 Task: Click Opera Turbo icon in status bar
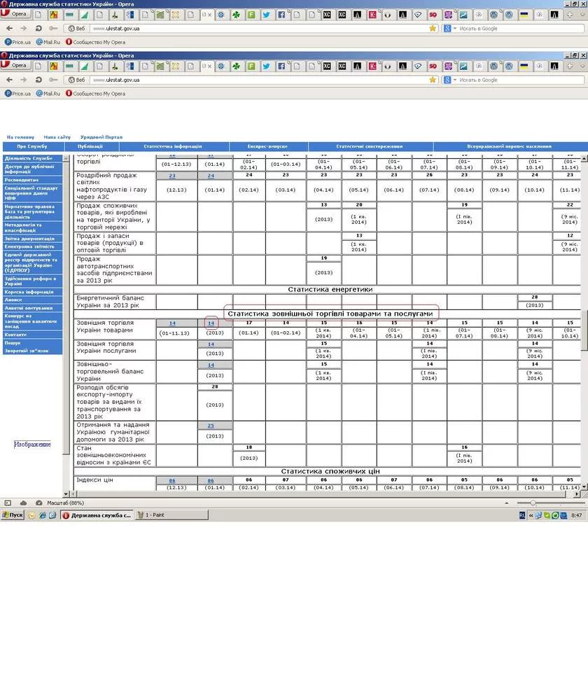click(38, 503)
